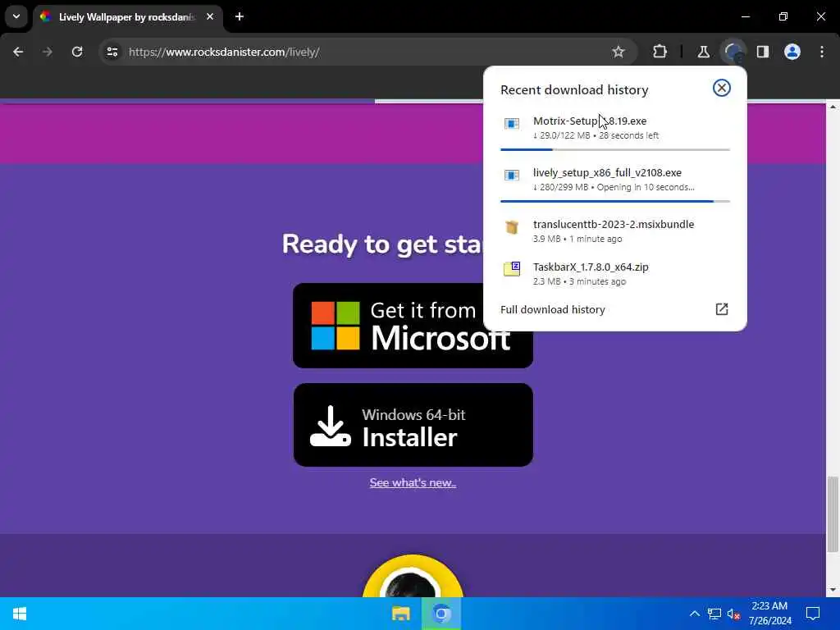The height and width of the screenshot is (630, 840).
Task: Click the TaskbarX zip file icon
Action: 512,269
